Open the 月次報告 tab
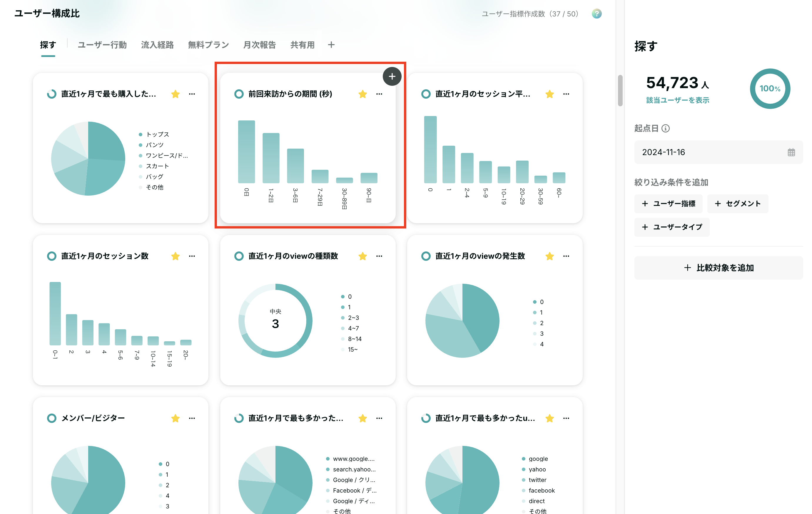Viewport: 812px width, 514px height. pyautogui.click(x=259, y=45)
